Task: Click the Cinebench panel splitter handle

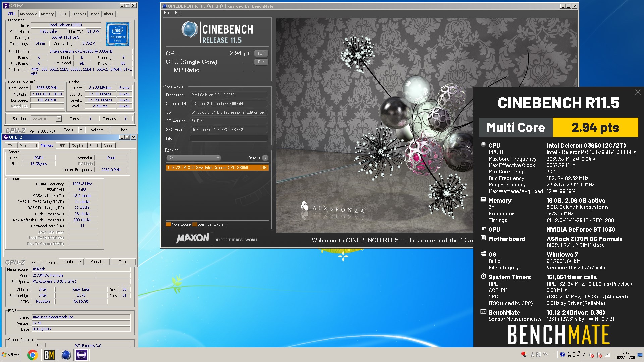Action: [x=274, y=131]
